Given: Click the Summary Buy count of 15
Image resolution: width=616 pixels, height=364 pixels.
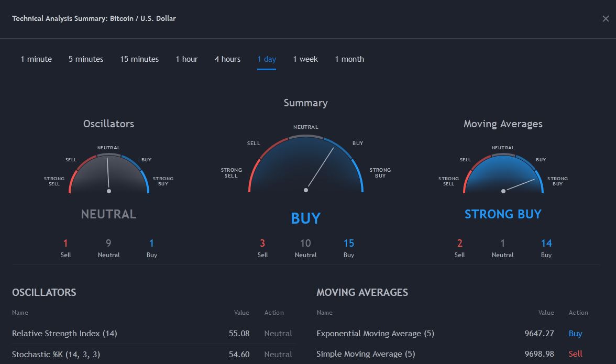Looking at the screenshot, I should 349,244.
